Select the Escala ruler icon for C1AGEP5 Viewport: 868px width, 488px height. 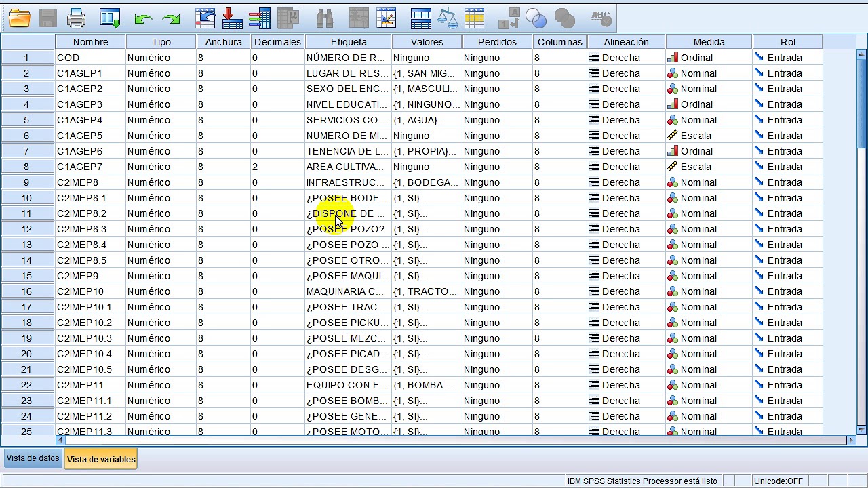point(673,136)
